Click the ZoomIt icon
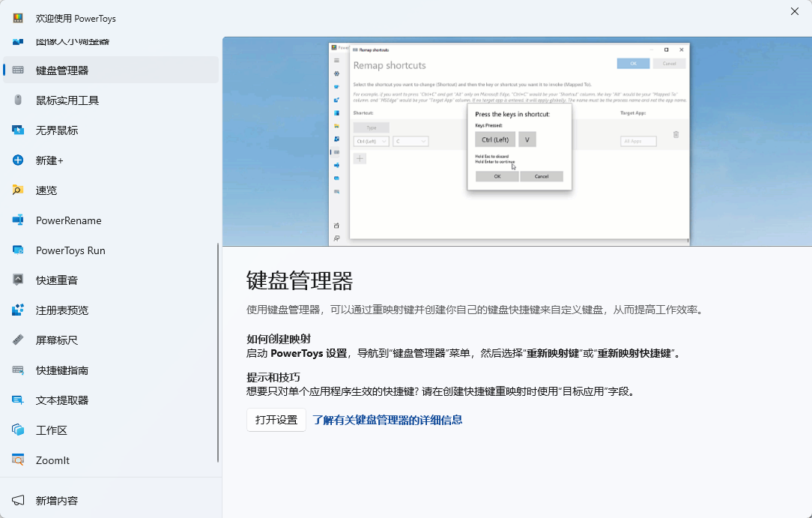This screenshot has height=518, width=812. click(18, 460)
